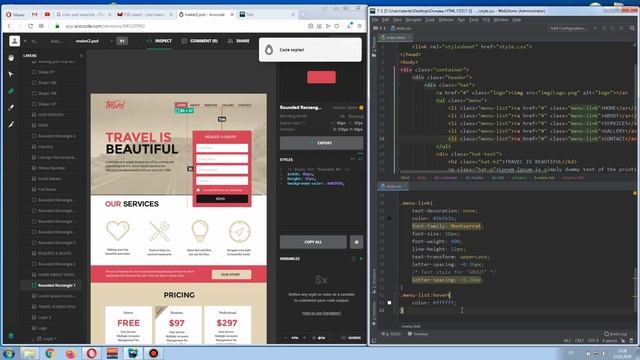This screenshot has width=640, height=360.
Task: Select the TRAVEL IS BEAUTIFUL layer
Action: click(x=52, y=307)
